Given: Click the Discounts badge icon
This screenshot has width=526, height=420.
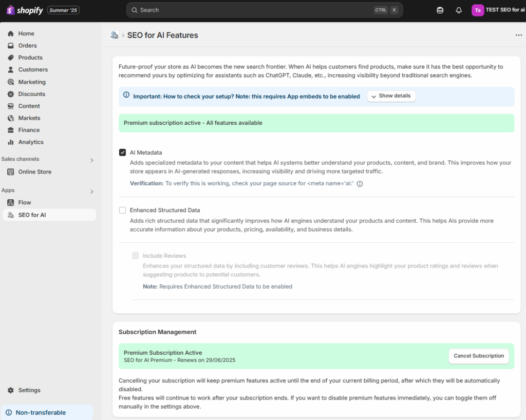Looking at the screenshot, I should tap(11, 94).
